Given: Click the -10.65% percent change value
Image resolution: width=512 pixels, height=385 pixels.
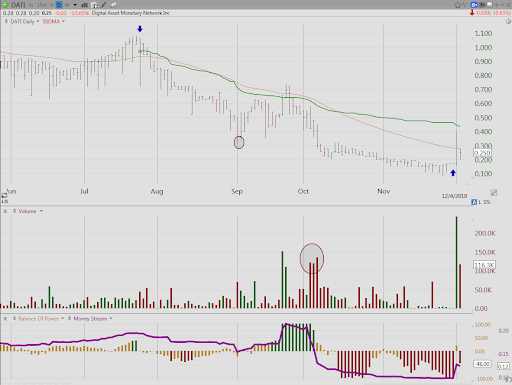Looking at the screenshot, I should click(80, 13).
